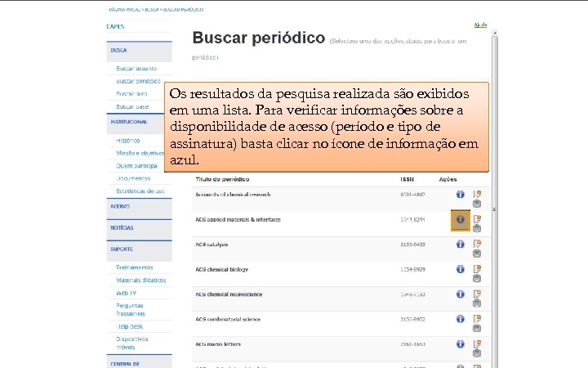
Task: Open Accounts of chemical research journal title
Action: pyautogui.click(x=233, y=195)
